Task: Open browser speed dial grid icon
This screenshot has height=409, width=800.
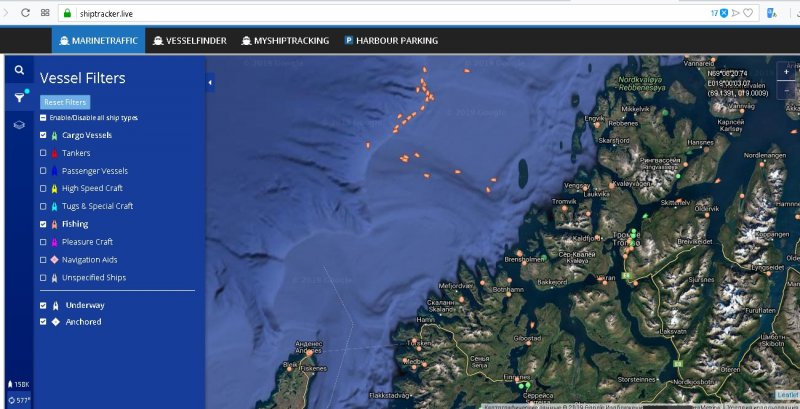Action: click(x=46, y=13)
